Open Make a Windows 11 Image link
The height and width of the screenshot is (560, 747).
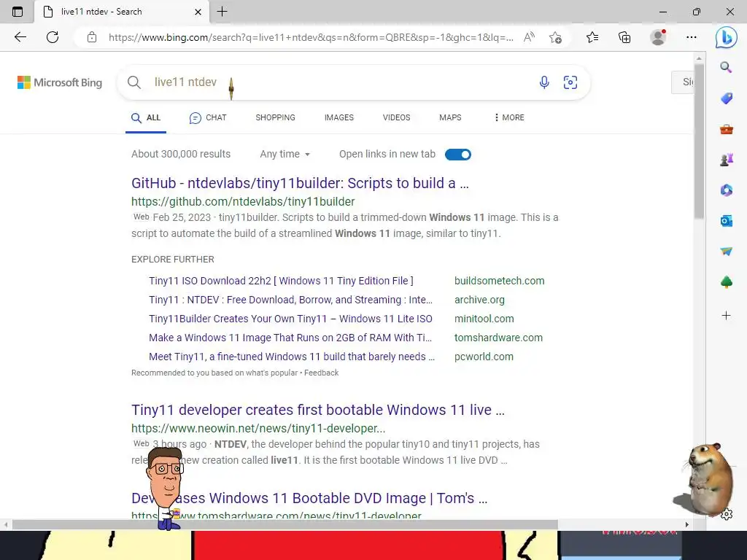tap(290, 338)
